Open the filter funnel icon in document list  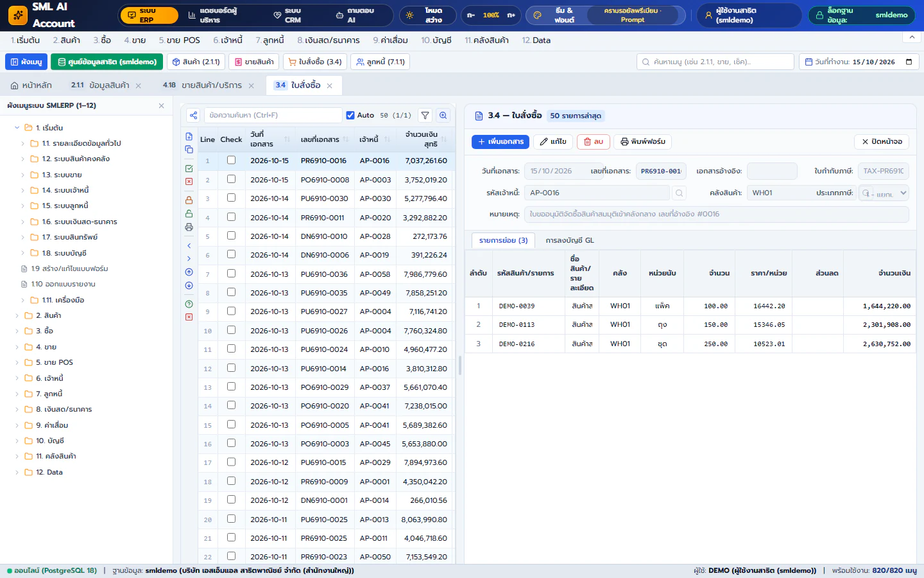(425, 116)
